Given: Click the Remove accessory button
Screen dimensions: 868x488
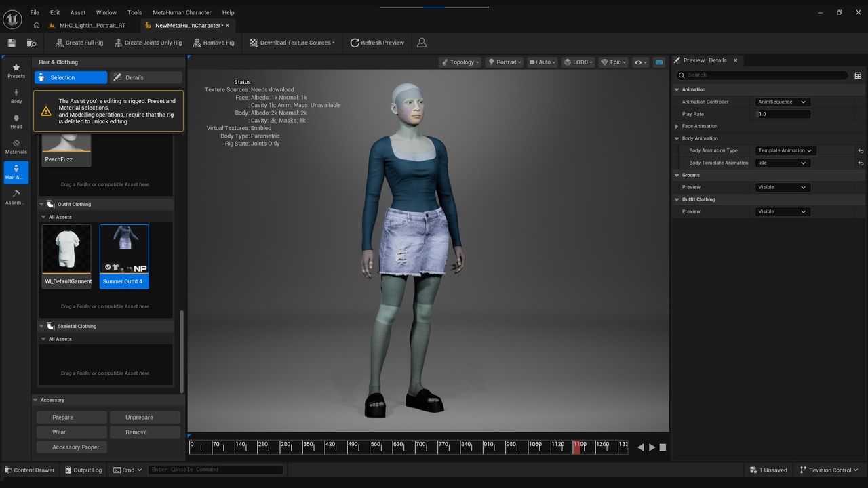Looking at the screenshot, I should pos(145,432).
